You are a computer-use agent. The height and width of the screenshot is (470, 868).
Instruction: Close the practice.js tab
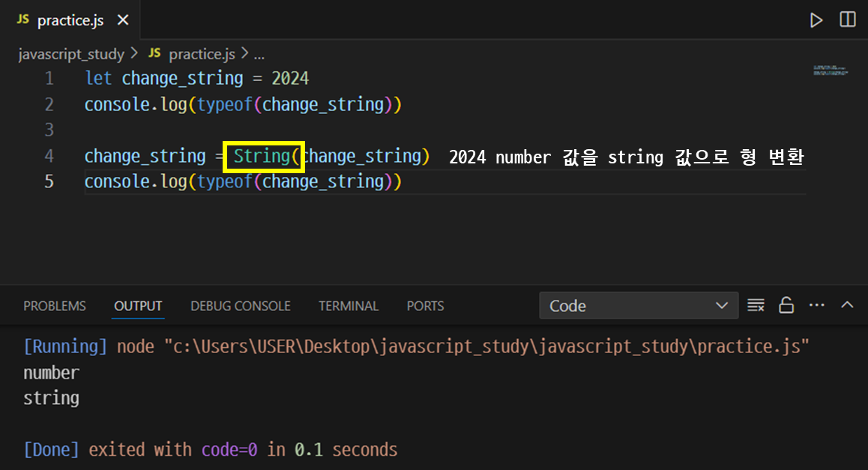pos(123,20)
